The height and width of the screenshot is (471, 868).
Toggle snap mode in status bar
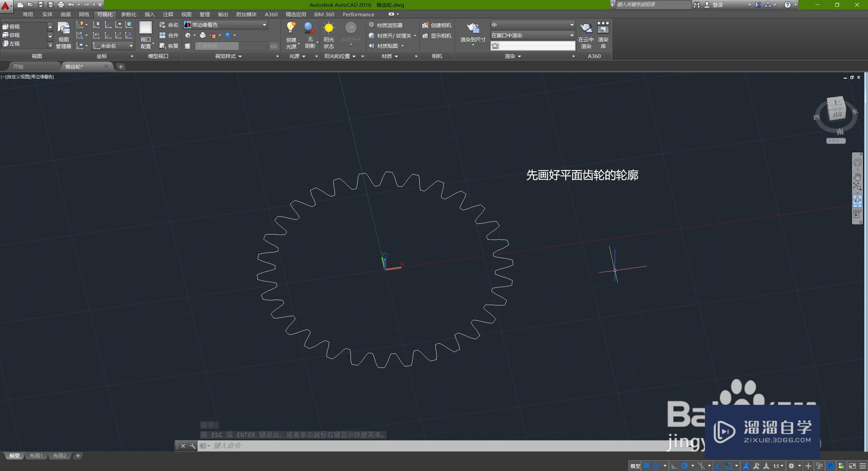point(657,466)
